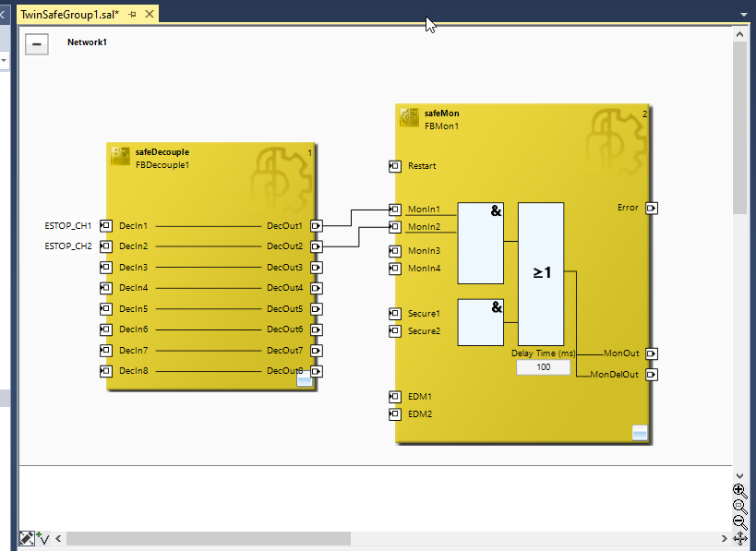Select the lower & gate in safeMon
756x551 pixels.
coord(481,322)
